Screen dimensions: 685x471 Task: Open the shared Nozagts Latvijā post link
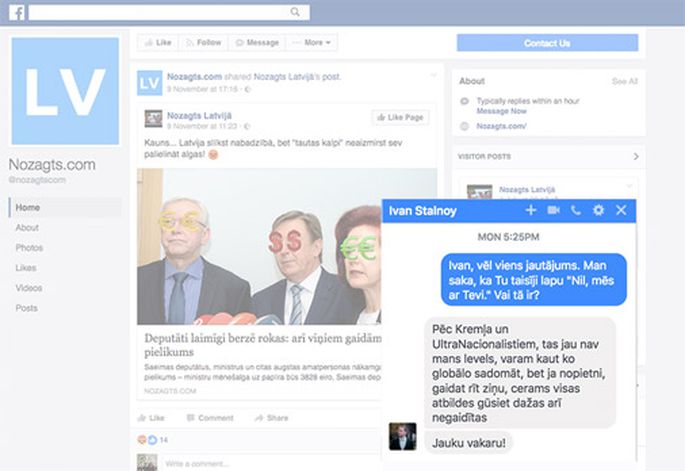297,77
